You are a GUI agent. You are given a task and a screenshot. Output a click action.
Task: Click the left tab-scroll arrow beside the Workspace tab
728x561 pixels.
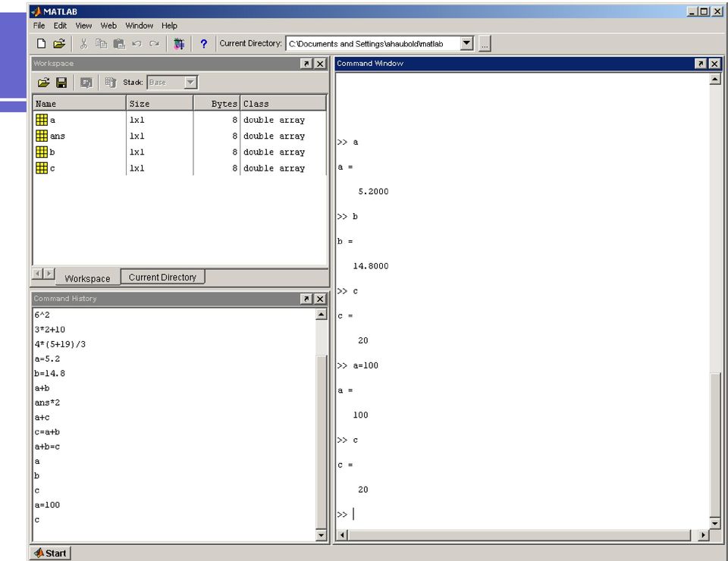pos(38,274)
